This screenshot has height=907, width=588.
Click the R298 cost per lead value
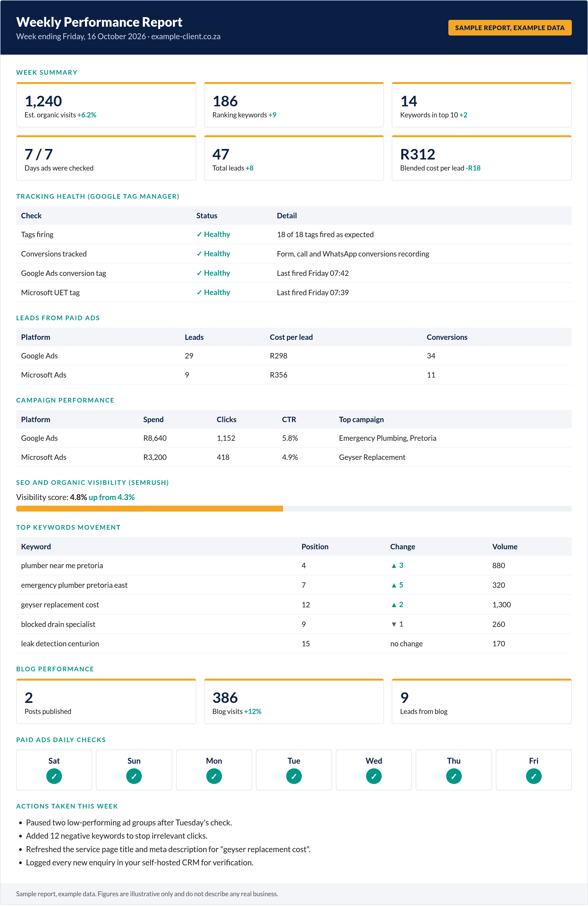point(279,356)
